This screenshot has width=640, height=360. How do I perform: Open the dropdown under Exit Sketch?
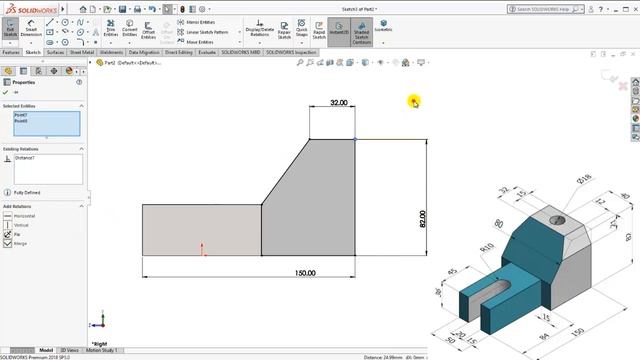(x=10, y=43)
